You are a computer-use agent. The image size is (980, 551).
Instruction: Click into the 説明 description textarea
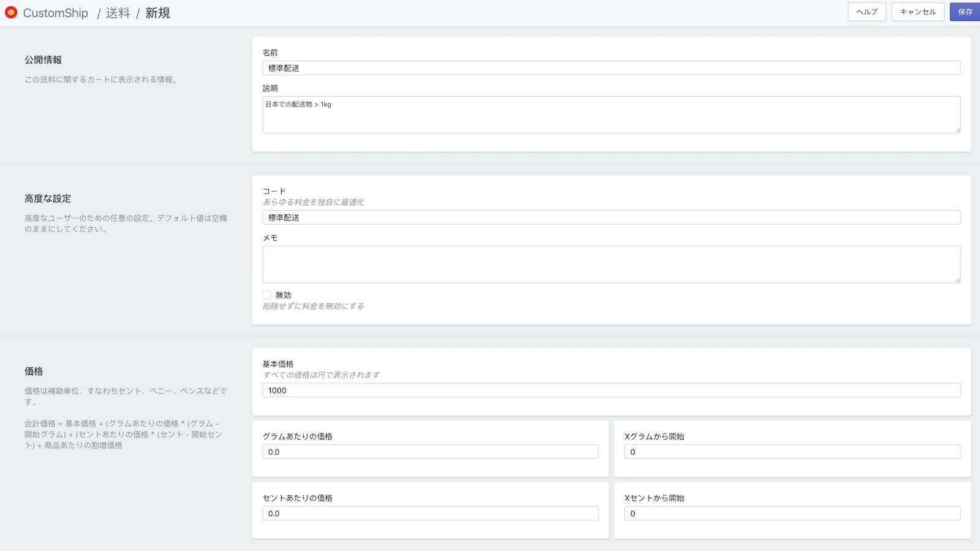point(611,114)
